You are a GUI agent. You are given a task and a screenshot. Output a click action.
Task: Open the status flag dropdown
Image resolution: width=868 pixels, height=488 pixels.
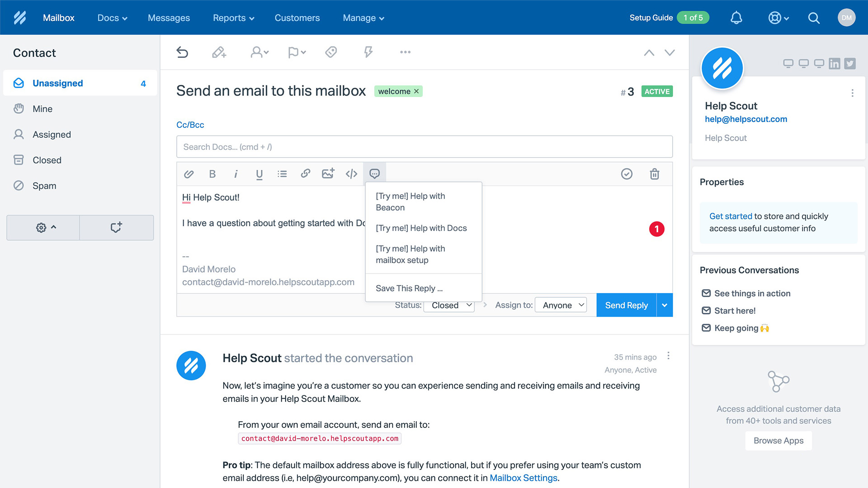(297, 52)
